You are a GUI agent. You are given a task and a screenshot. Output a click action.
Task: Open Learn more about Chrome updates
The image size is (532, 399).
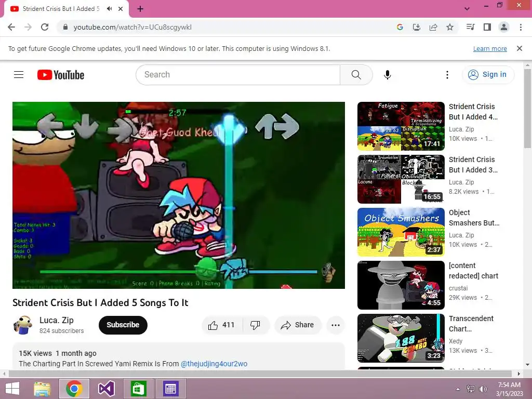click(490, 49)
